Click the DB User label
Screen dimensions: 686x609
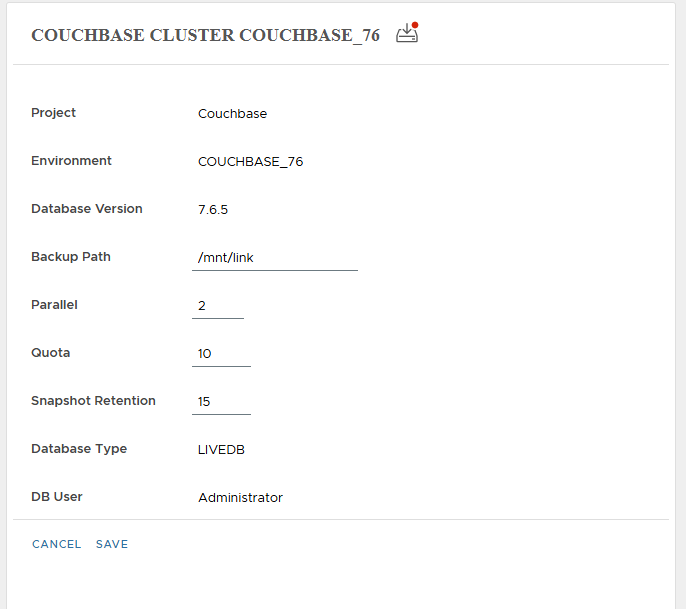pyautogui.click(x=58, y=497)
